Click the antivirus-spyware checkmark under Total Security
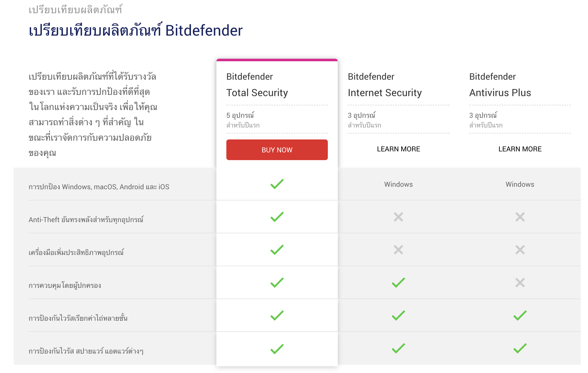Image resolution: width=588 pixels, height=373 pixels. 277,349
